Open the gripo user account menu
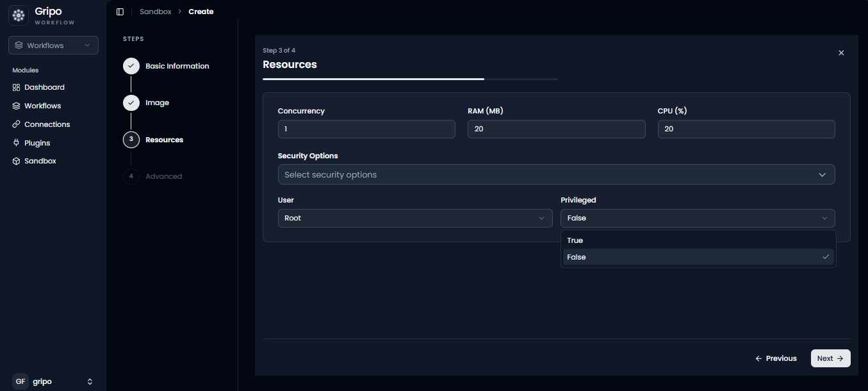Viewport: 868px width, 391px height. (x=53, y=381)
